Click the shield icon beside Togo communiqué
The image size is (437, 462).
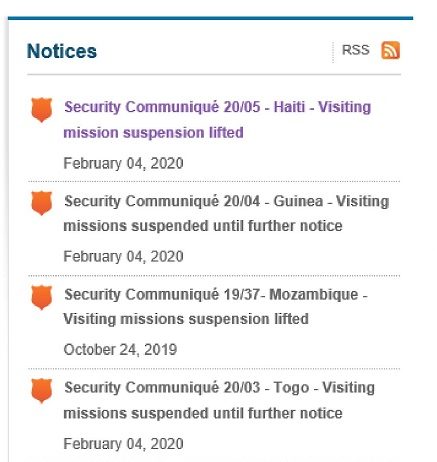tap(42, 391)
